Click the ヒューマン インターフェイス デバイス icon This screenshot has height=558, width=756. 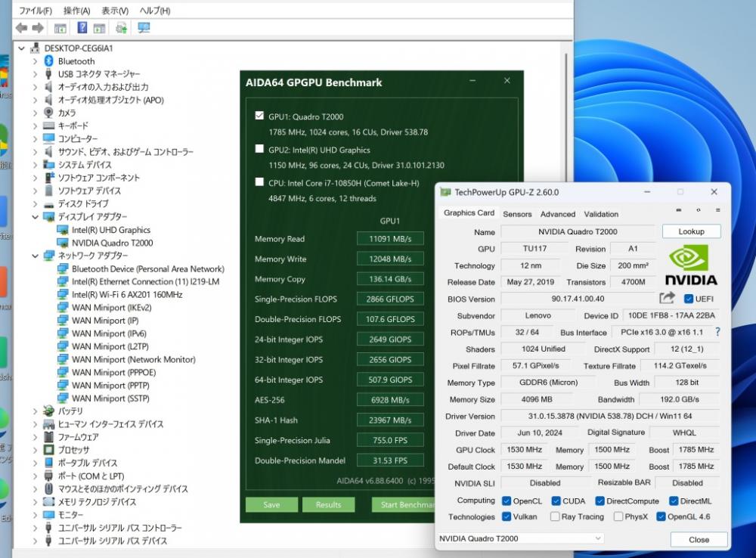point(48,424)
